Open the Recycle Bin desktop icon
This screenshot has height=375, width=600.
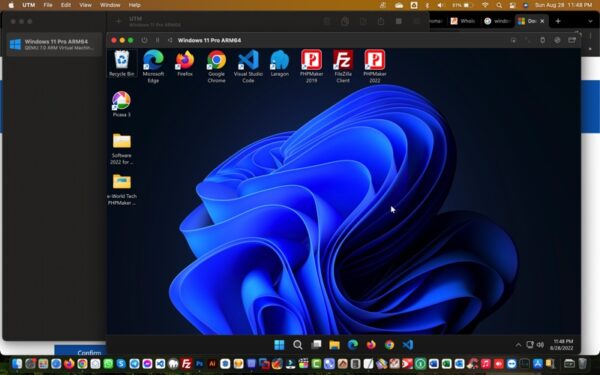pyautogui.click(x=122, y=64)
